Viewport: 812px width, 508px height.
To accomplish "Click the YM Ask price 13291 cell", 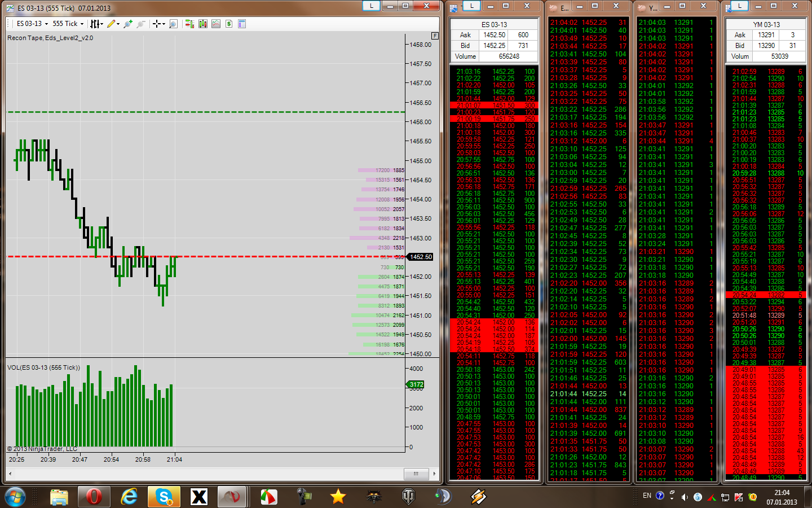I will (x=766, y=35).
